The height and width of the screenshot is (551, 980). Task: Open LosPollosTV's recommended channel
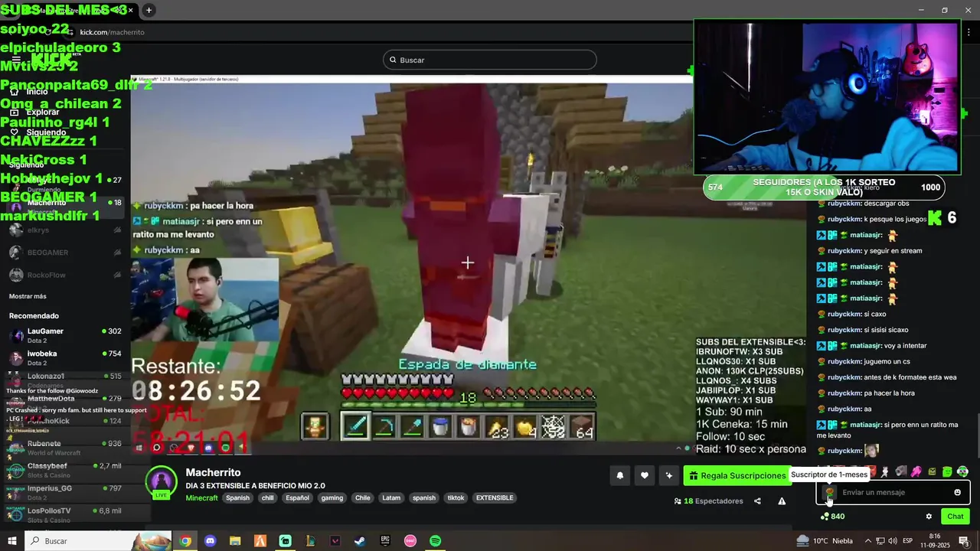(65, 514)
